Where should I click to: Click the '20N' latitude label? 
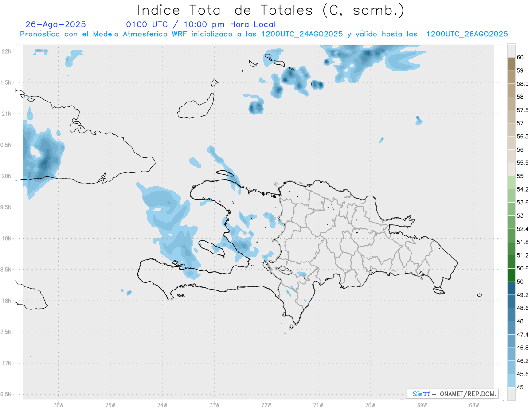click(x=8, y=176)
